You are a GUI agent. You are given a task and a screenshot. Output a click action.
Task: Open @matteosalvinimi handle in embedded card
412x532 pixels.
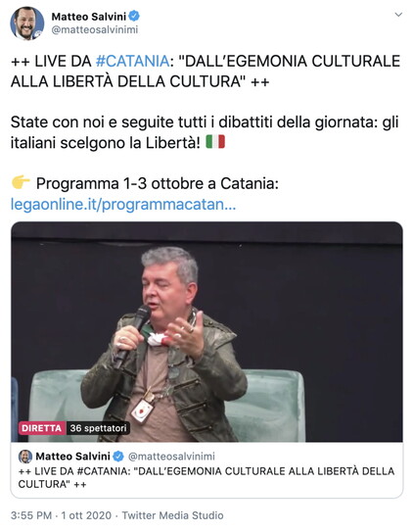point(171,457)
